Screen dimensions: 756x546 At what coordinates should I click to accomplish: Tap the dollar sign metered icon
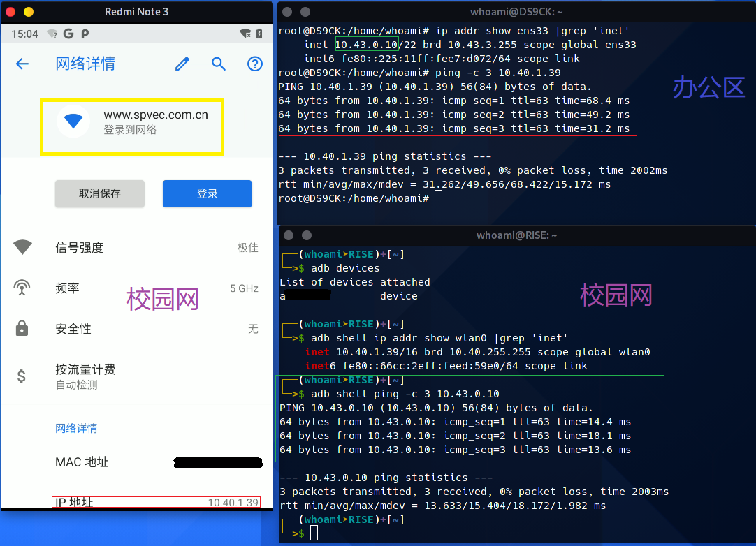click(x=22, y=376)
